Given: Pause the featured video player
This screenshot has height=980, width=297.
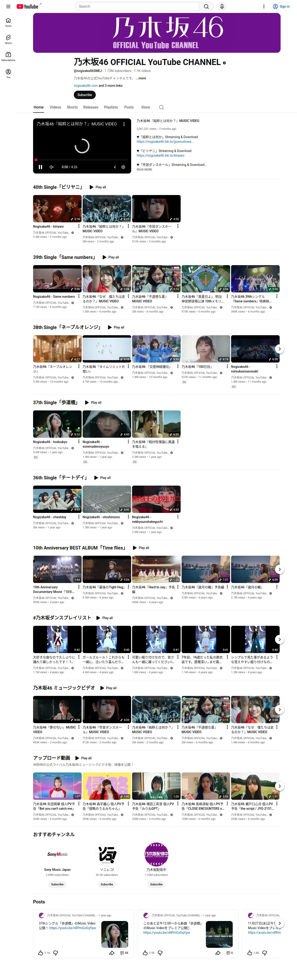Looking at the screenshot, I should click(x=40, y=167).
